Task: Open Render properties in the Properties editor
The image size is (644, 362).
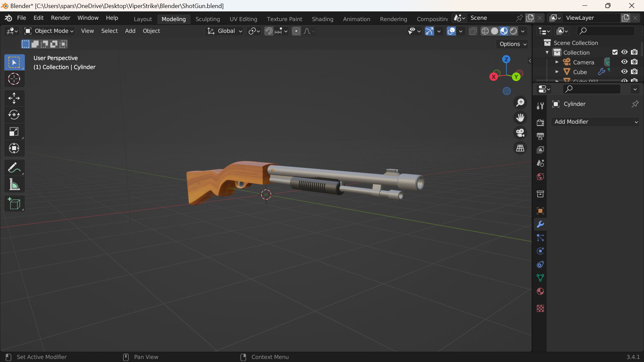Action: tap(540, 122)
